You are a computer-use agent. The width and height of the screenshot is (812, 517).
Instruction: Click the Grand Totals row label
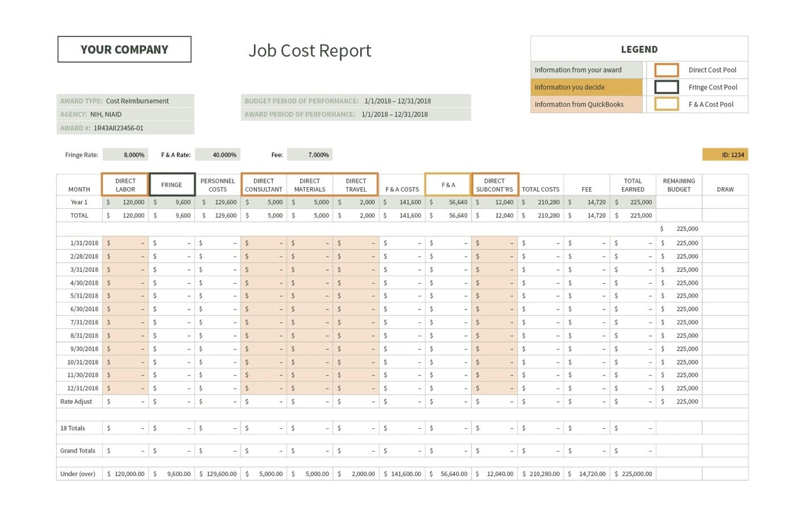(77, 450)
